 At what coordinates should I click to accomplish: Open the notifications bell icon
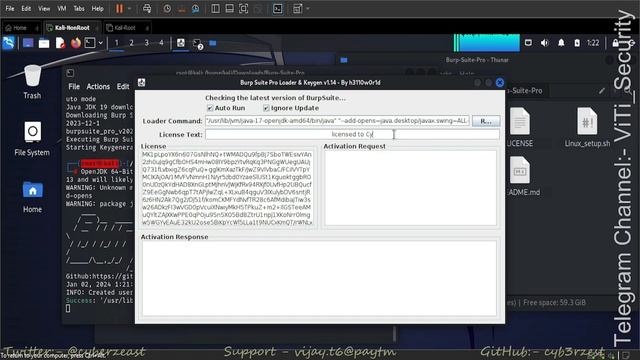click(561, 43)
